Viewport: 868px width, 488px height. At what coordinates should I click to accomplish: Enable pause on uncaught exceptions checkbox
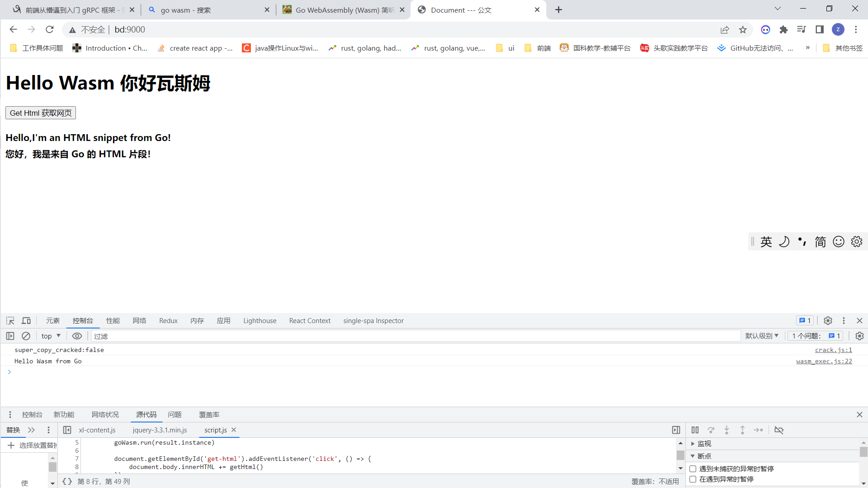693,469
